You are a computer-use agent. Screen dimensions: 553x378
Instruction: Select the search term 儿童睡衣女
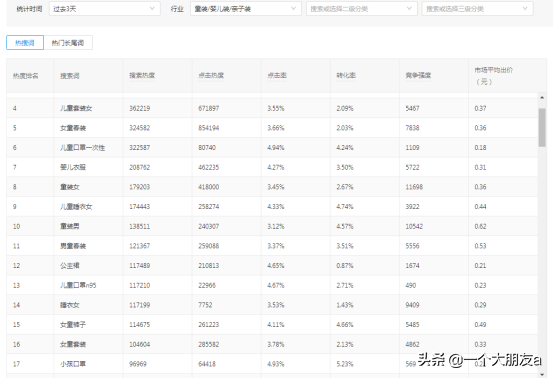pos(76,207)
